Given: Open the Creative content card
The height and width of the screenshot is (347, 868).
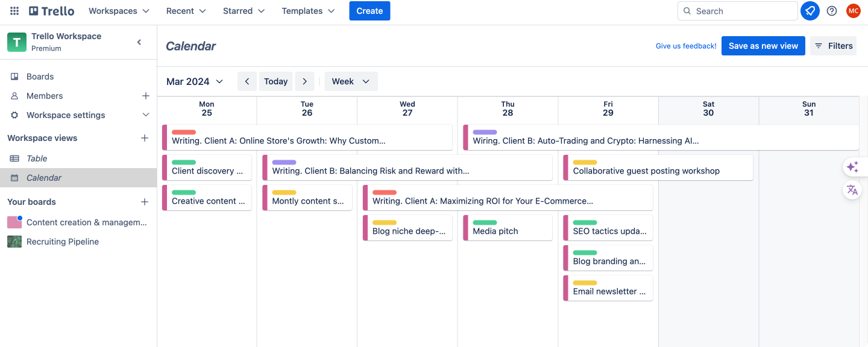Looking at the screenshot, I should pos(207,198).
